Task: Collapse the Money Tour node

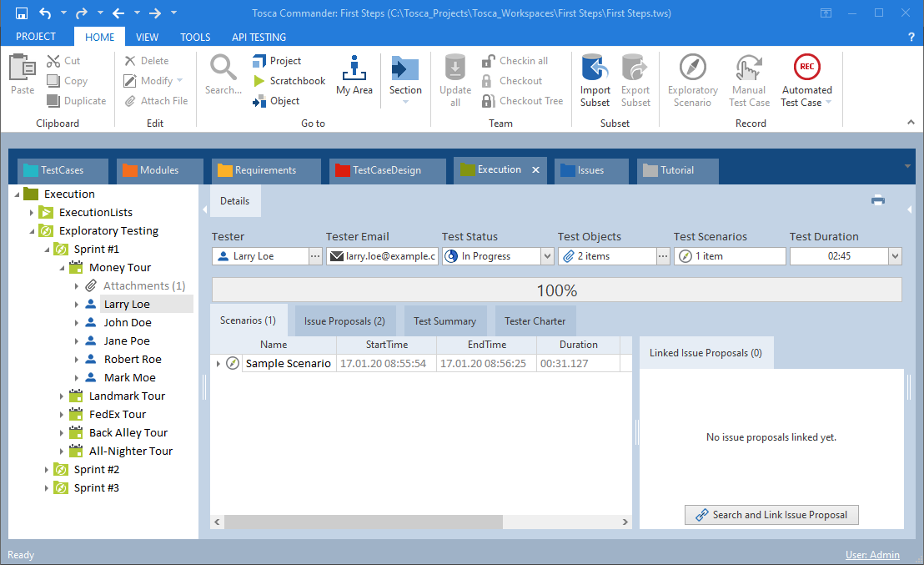Action: (x=63, y=268)
